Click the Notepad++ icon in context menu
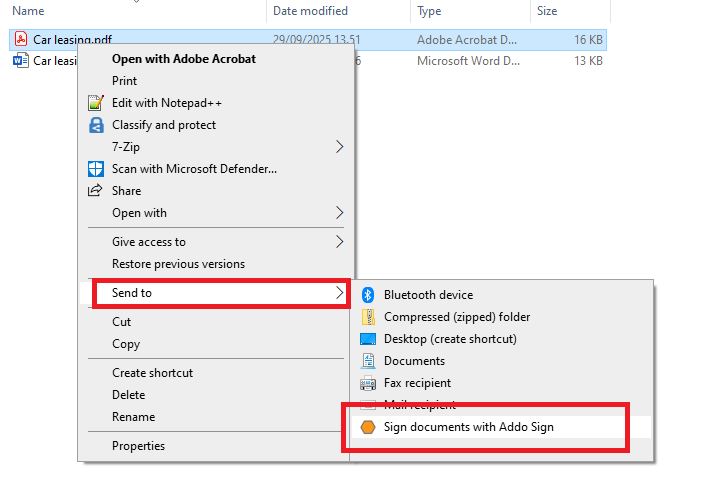Image resolution: width=711 pixels, height=504 pixels. tap(96, 103)
